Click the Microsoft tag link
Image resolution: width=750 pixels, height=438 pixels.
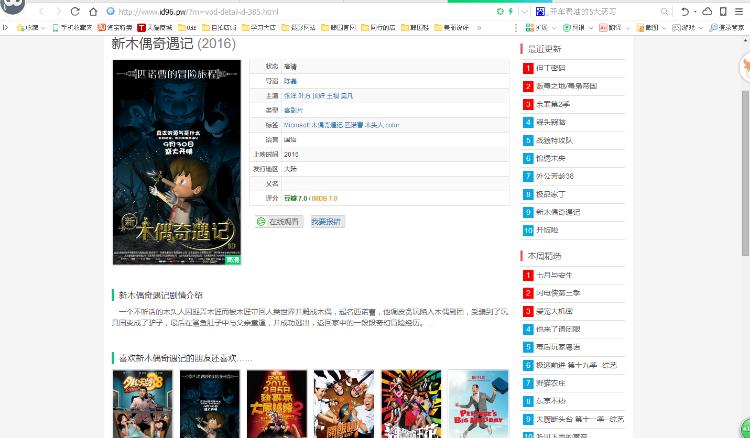click(297, 125)
